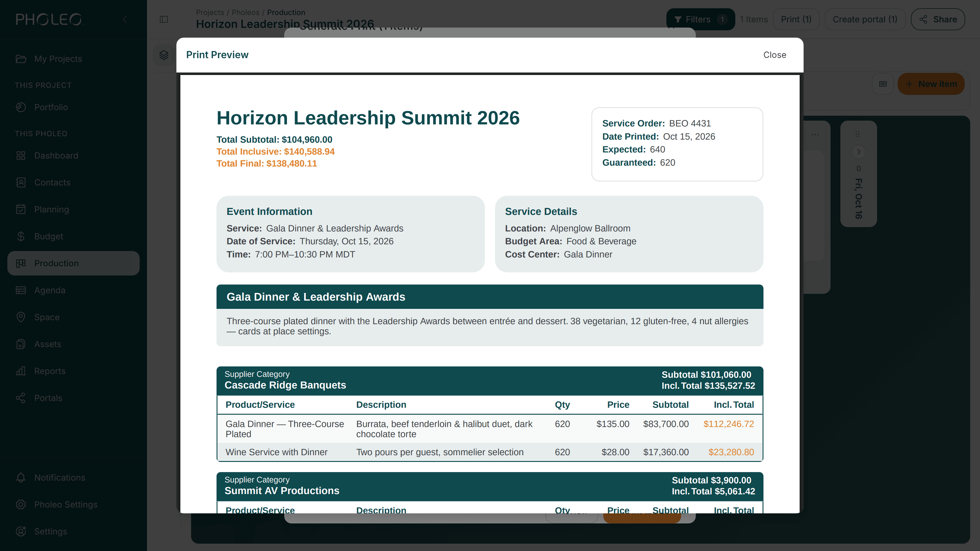This screenshot has width=980, height=551.
Task: Open Space location pin icon
Action: click(21, 317)
